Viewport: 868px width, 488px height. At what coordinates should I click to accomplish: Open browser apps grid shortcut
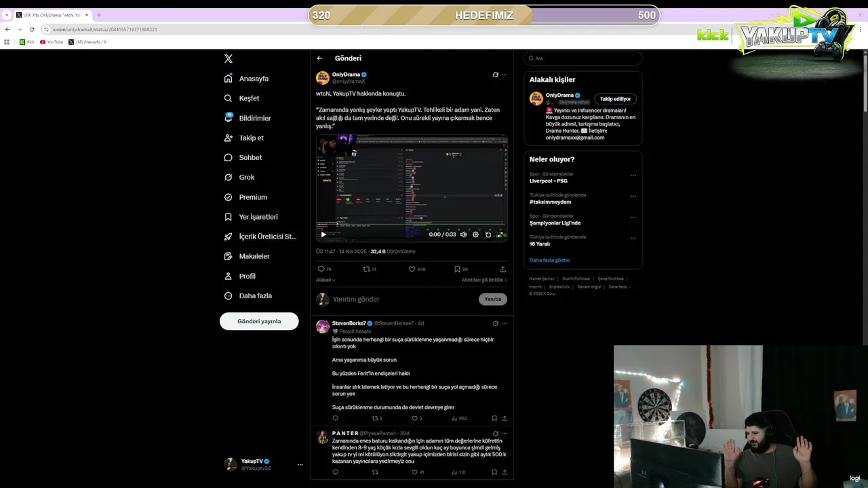point(7,42)
